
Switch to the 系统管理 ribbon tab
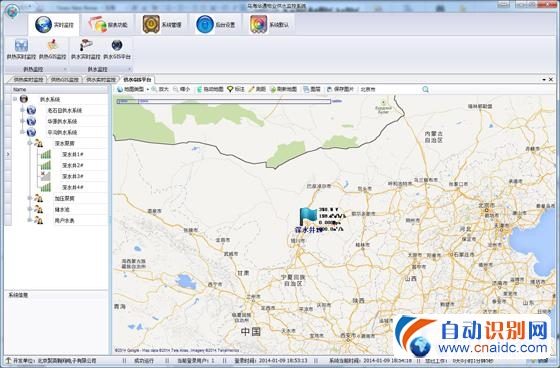tap(162, 25)
